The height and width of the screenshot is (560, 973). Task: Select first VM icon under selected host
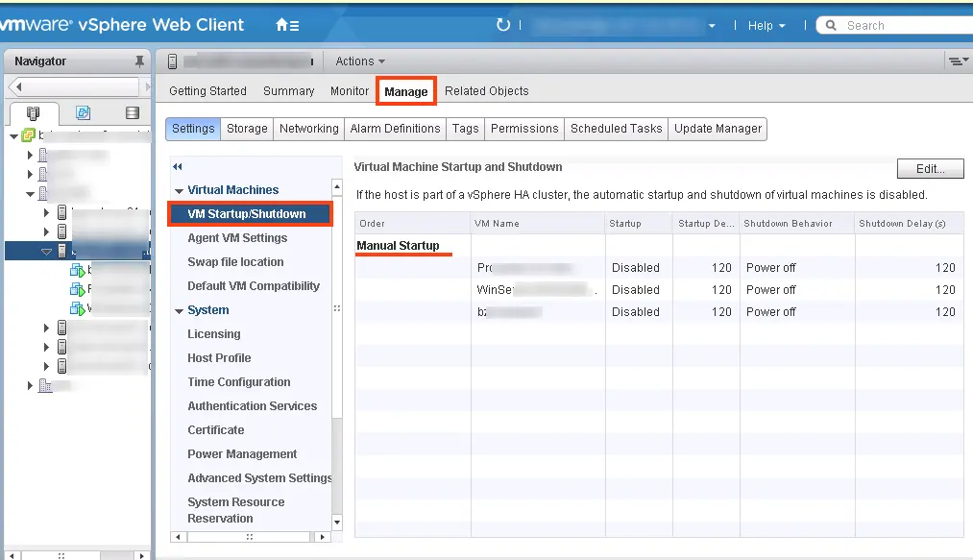pos(77,270)
